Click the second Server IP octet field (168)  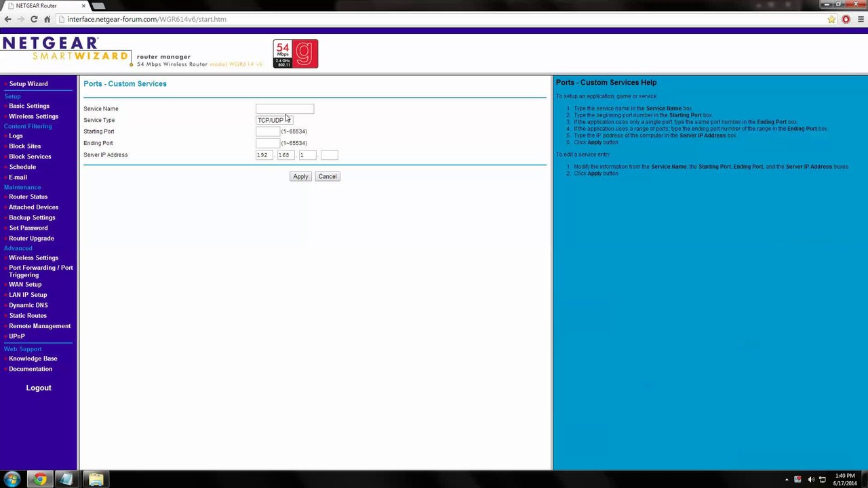click(285, 155)
